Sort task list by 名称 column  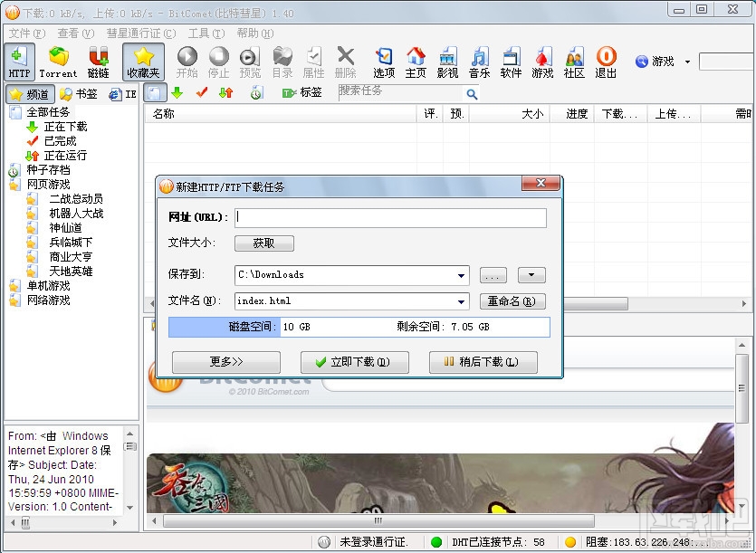(281, 114)
